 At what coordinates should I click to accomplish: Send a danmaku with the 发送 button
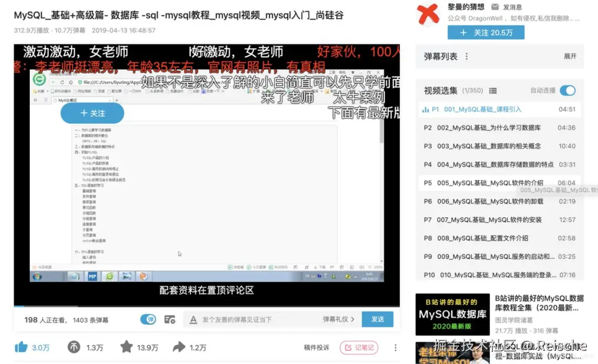(378, 319)
